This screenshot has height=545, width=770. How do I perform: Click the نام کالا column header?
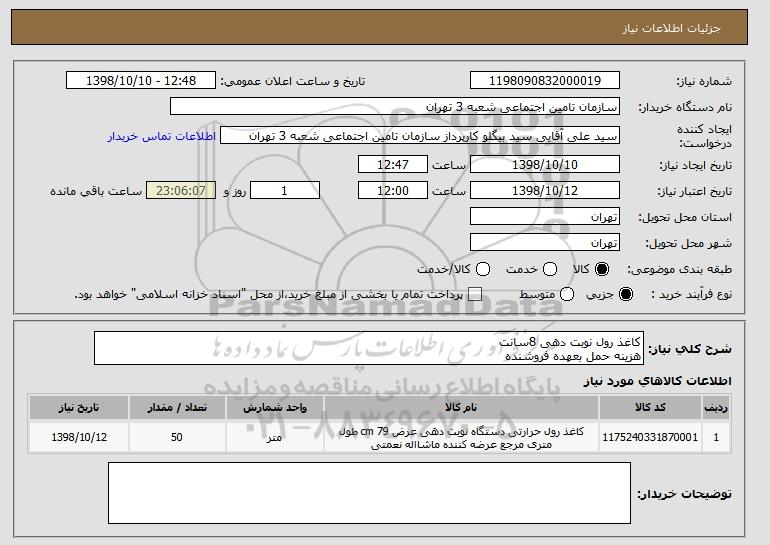pyautogui.click(x=461, y=408)
